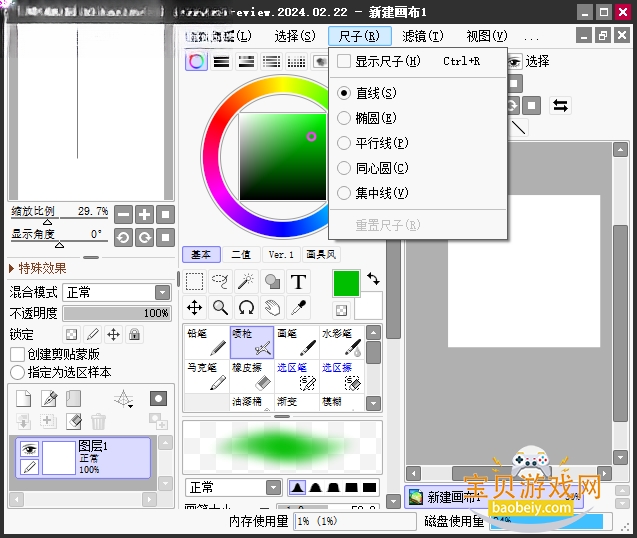Toggle lock all padlock icon
Viewport: 637px width, 538px height.
coord(134,334)
